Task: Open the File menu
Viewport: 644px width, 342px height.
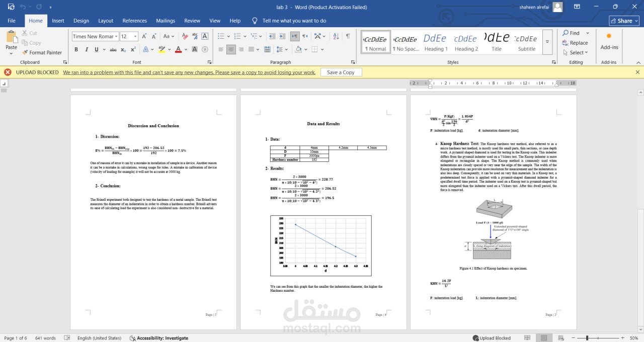Action: [11, 21]
